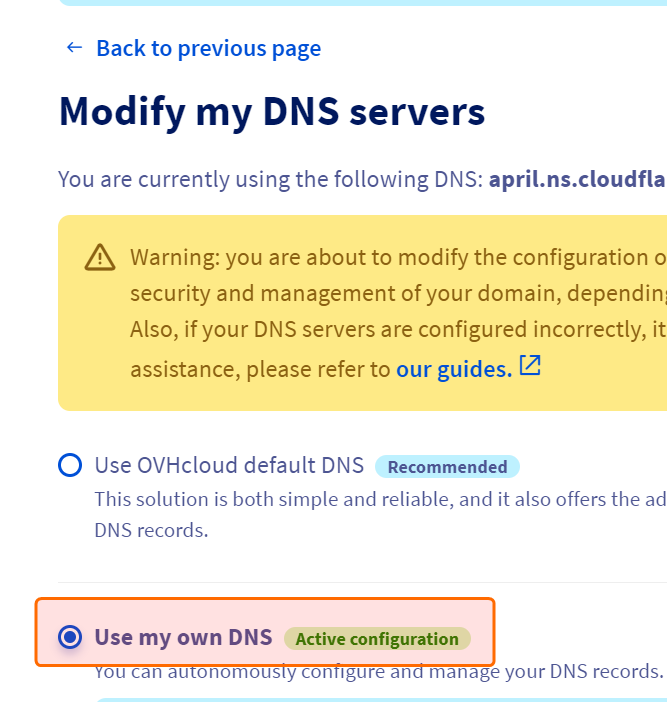Image resolution: width=667 pixels, height=702 pixels.
Task: Select the OVHcloud default DNS radio button
Action: pos(70,466)
